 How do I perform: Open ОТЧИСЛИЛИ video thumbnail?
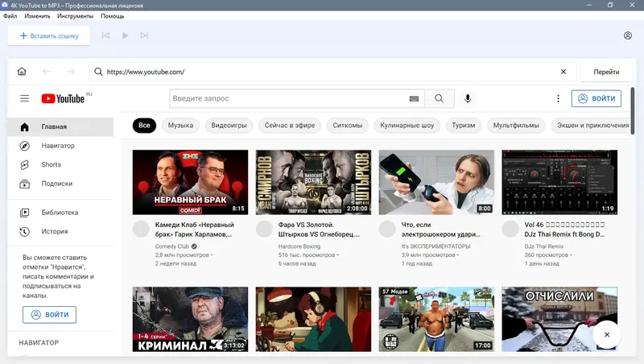[x=559, y=319]
